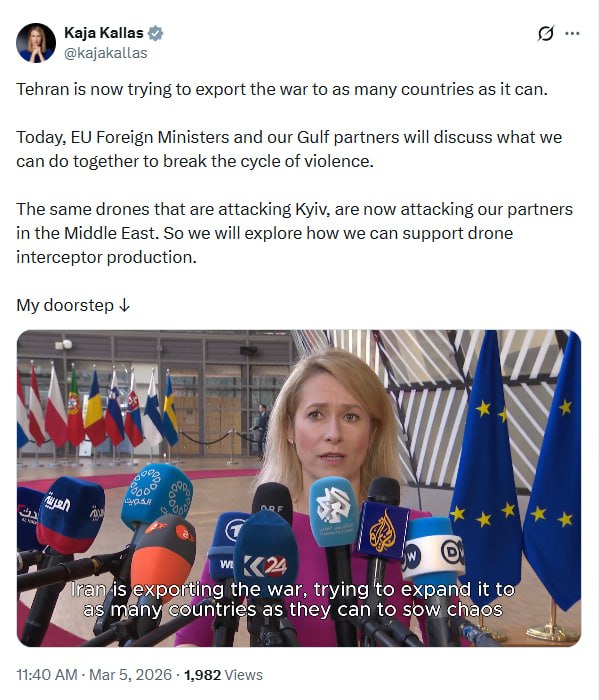Click the 11:40 AM timestamp

click(x=46, y=675)
